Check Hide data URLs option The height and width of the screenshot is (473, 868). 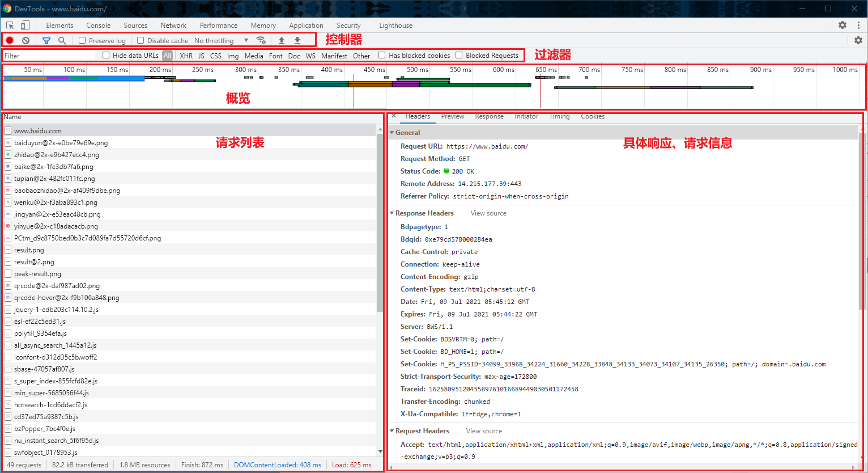pos(106,55)
